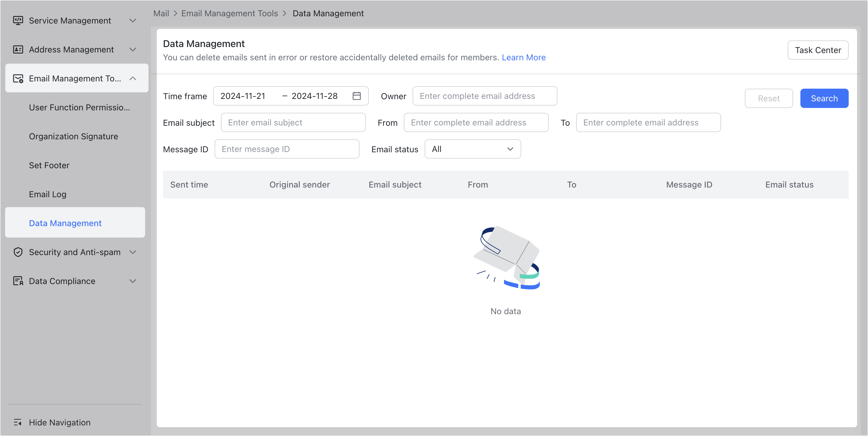
Task: Expand the Security and Anti-spam section
Action: tap(133, 252)
